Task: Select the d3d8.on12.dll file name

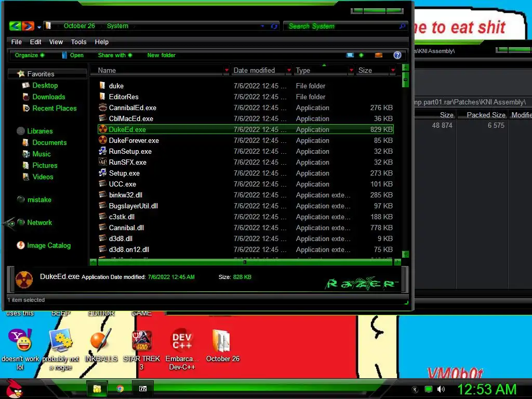Action: coord(129,249)
